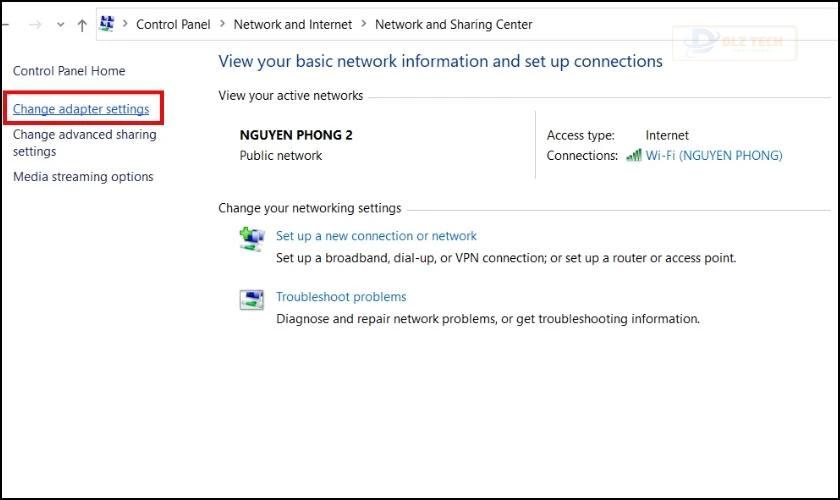
Task: Go to Network and Internet breadcrumb
Action: click(x=292, y=25)
